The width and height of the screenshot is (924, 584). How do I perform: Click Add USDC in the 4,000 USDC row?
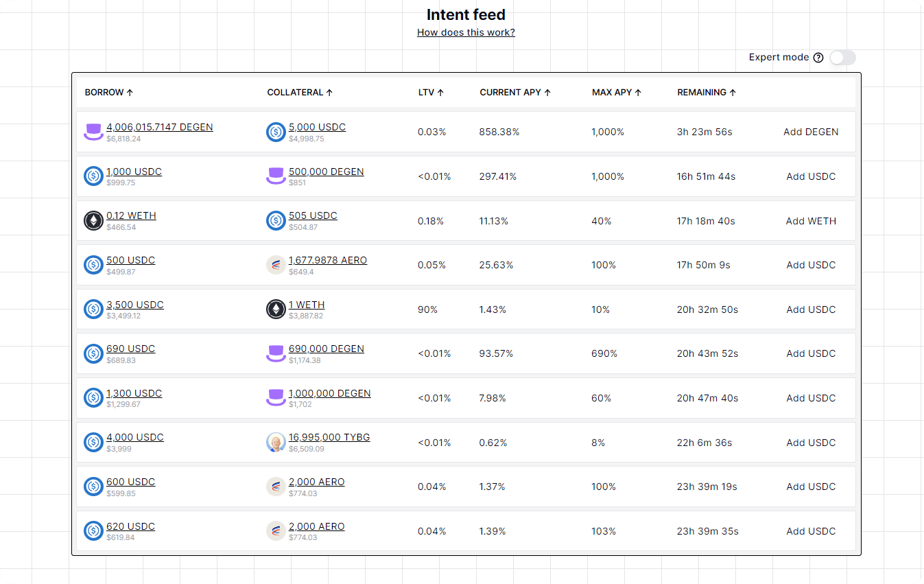coord(811,443)
